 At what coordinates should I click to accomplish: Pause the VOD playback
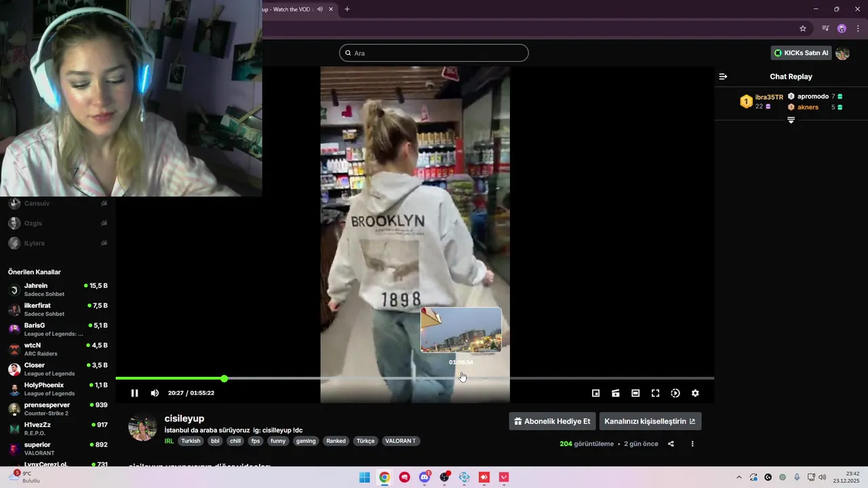click(134, 393)
